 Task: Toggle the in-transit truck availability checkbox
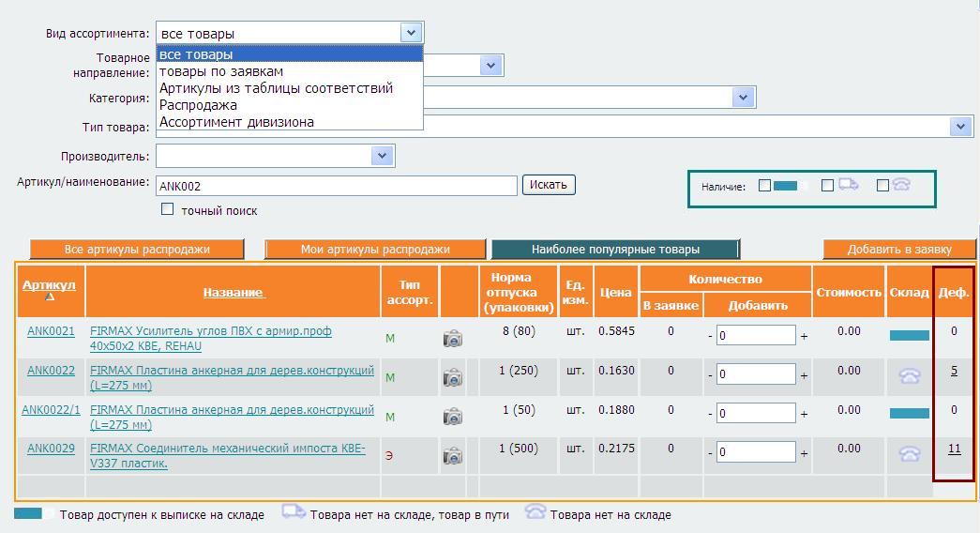[827, 186]
